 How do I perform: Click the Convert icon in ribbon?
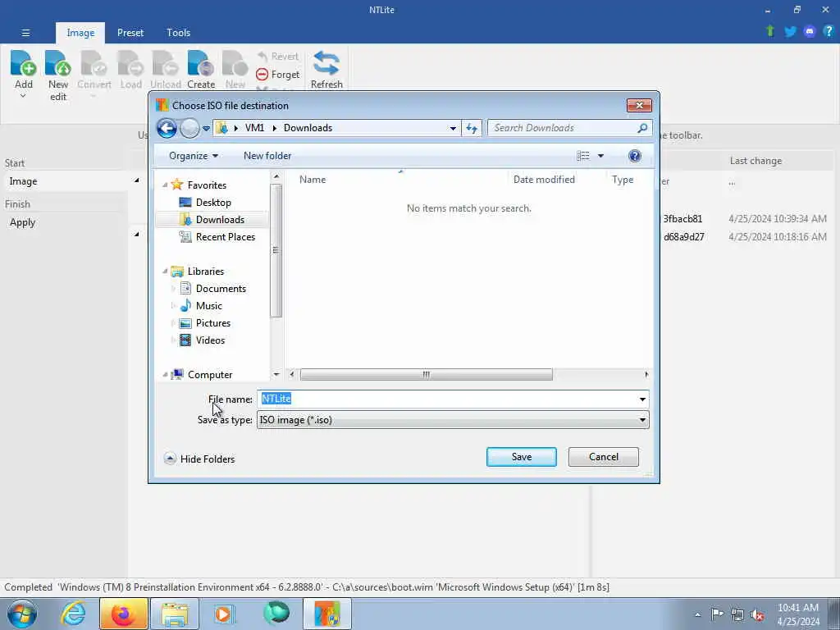pos(94,63)
